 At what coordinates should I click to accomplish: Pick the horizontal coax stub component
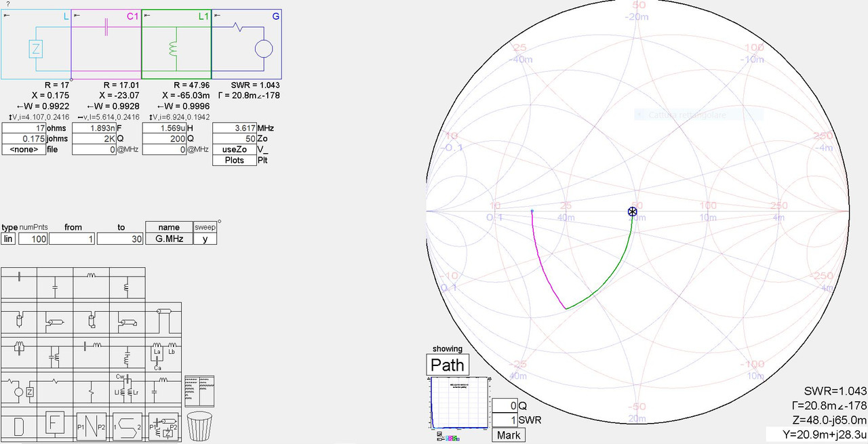[55, 320]
